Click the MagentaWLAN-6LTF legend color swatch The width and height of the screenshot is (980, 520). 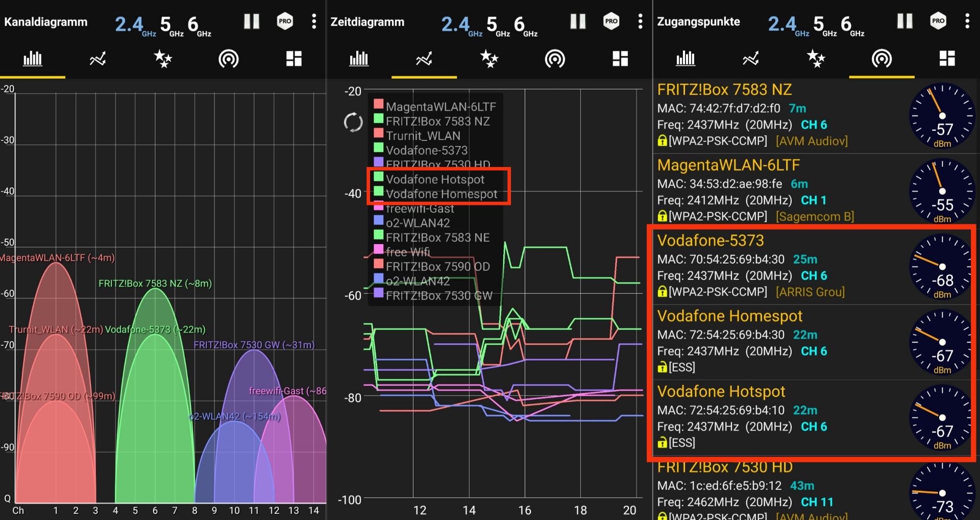(379, 104)
